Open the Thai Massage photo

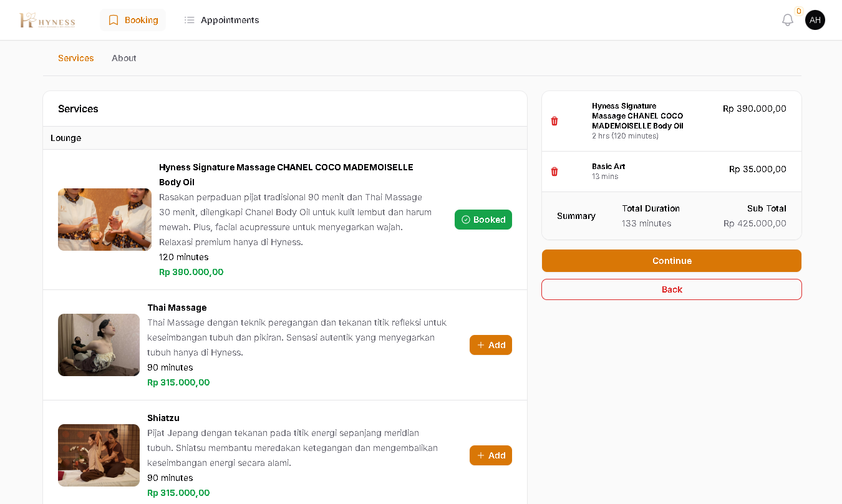[x=99, y=345]
